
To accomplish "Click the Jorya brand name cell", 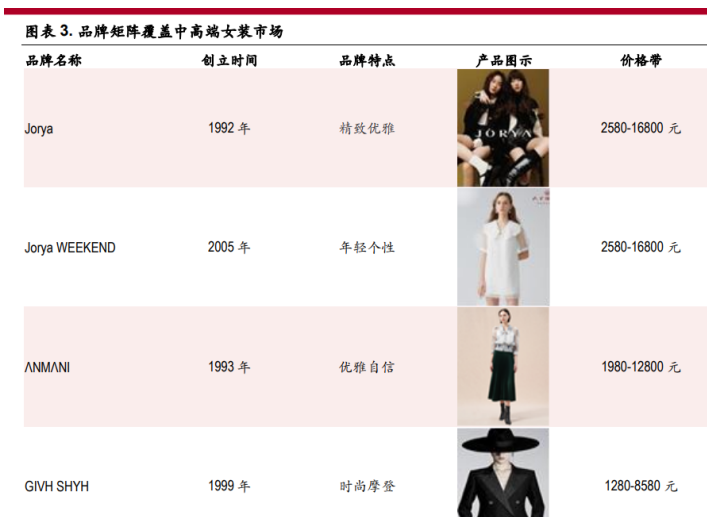I will click(x=39, y=129).
